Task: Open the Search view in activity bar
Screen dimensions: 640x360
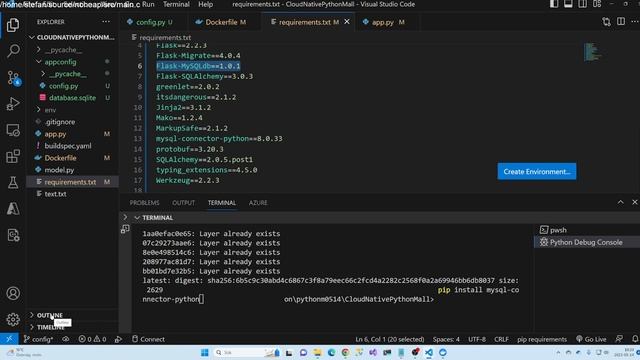Action: 13,51
